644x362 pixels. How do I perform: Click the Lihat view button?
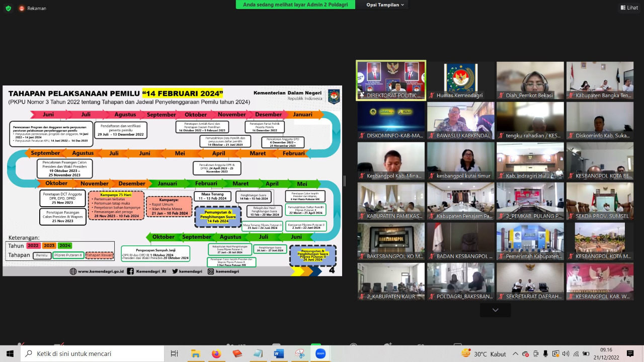[629, 8]
